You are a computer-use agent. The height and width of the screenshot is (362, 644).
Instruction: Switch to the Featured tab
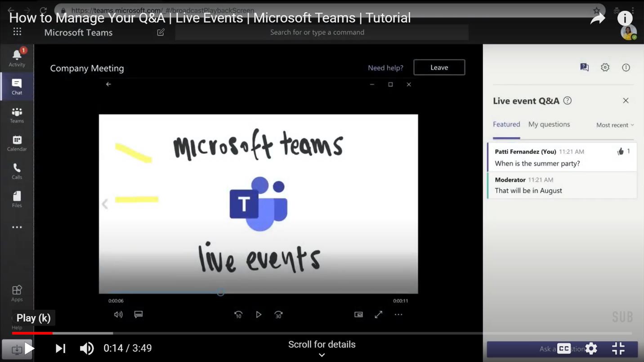(506, 125)
